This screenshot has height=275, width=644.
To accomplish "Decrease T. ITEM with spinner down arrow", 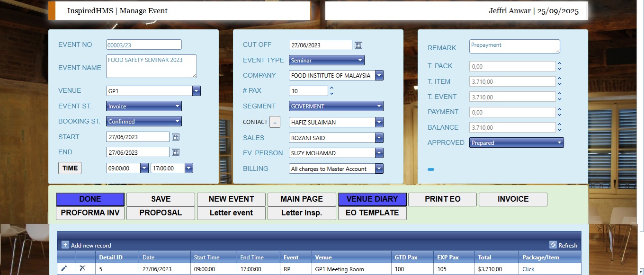I will point(559,84).
